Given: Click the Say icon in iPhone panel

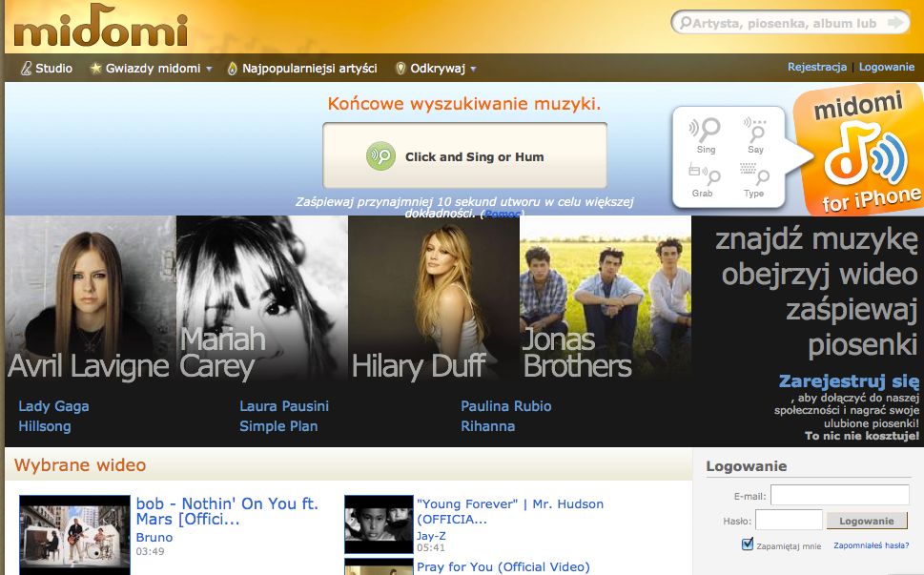Looking at the screenshot, I should (x=755, y=131).
